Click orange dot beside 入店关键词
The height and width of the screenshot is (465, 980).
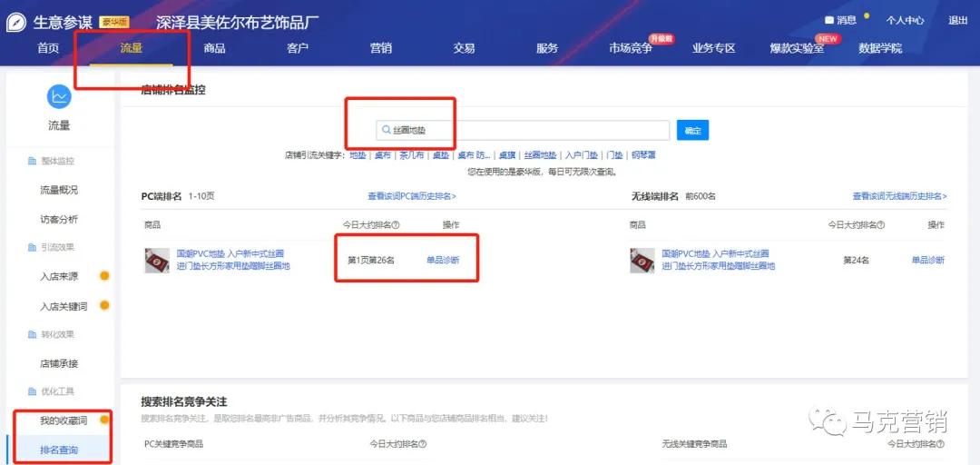[x=104, y=305]
